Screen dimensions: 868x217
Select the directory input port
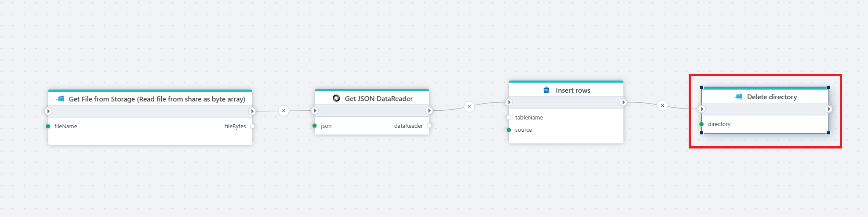702,124
